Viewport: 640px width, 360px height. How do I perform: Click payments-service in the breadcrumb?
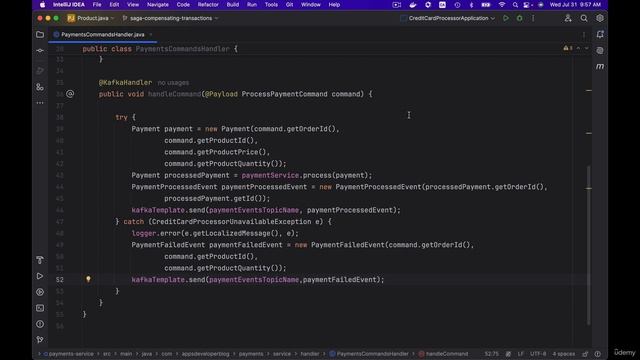coord(71,354)
